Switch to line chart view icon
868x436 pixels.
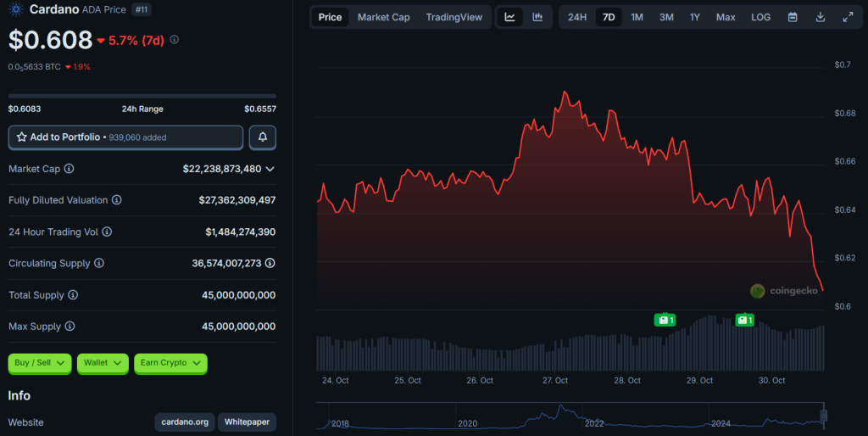click(x=509, y=17)
